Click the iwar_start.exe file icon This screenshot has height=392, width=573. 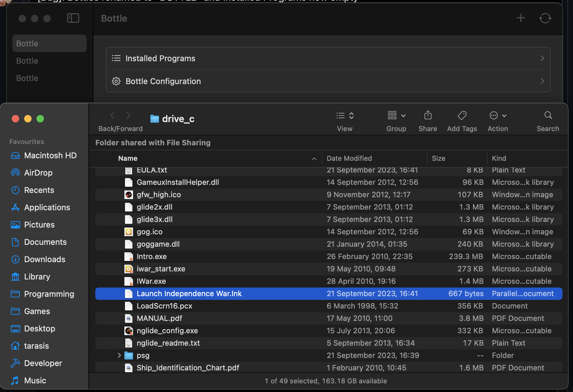129,269
